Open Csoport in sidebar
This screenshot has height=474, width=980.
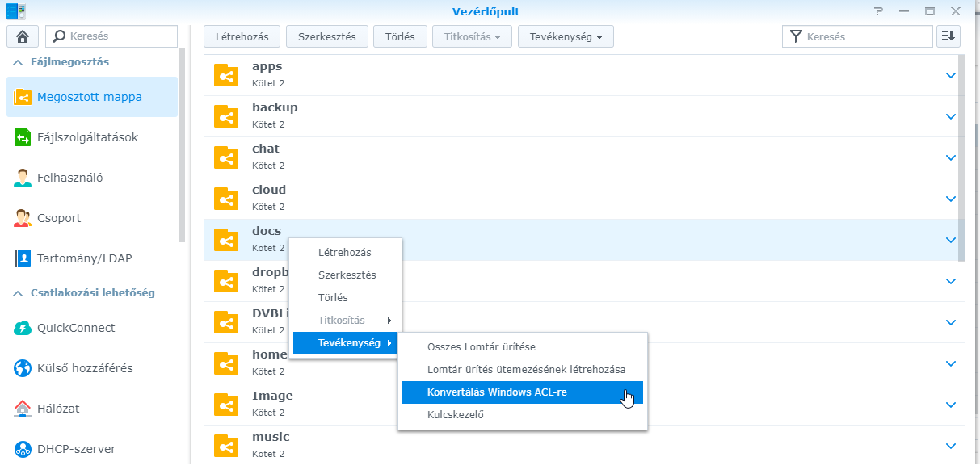(x=92, y=218)
